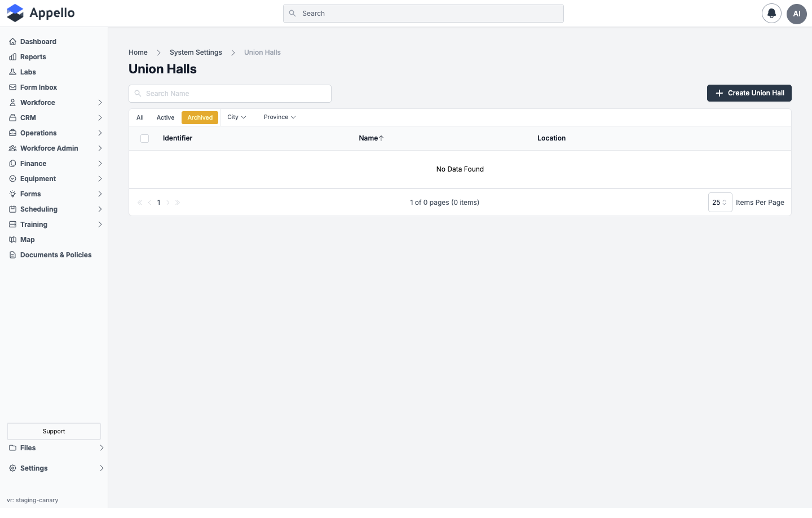Click the Finance icon in sidebar
812x518 pixels.
(12, 164)
